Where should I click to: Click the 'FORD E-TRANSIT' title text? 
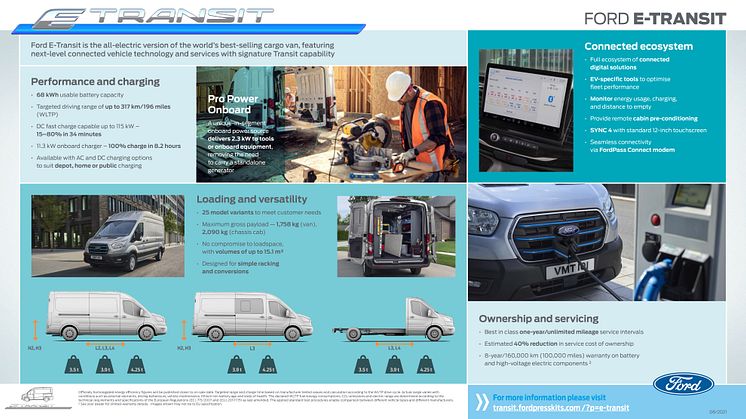[x=655, y=19]
